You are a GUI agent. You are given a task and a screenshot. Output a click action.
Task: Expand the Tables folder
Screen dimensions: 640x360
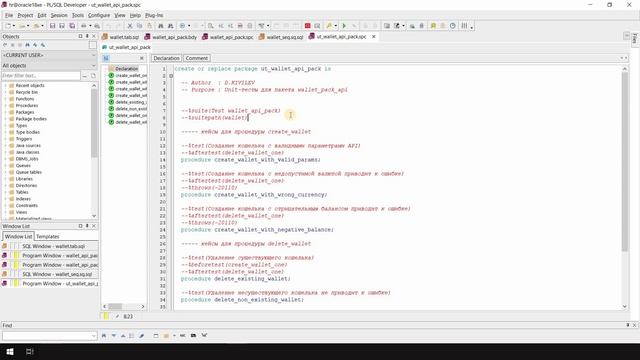click(x=5, y=192)
